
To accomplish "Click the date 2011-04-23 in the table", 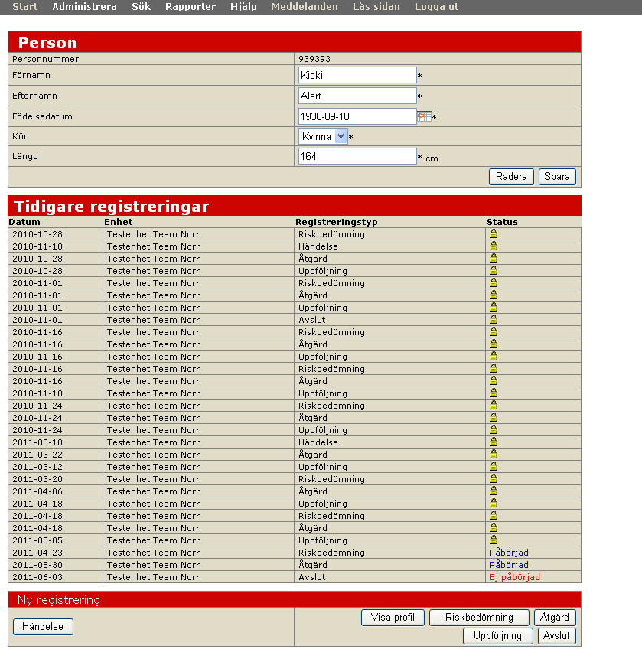I will 37,553.
